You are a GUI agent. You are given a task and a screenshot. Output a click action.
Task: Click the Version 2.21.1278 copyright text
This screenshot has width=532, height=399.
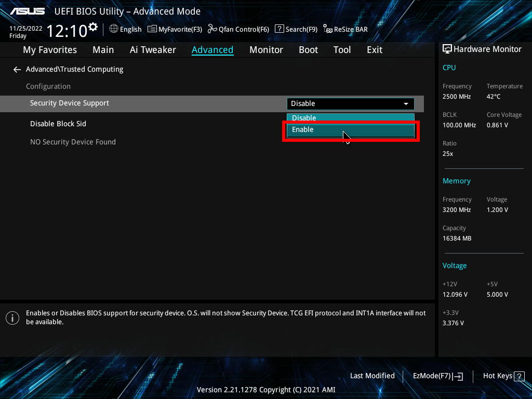[266, 390]
